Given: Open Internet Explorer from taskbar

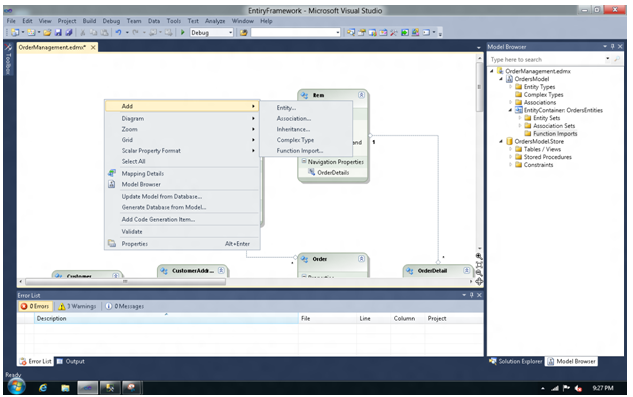Looking at the screenshot, I should point(43,388).
